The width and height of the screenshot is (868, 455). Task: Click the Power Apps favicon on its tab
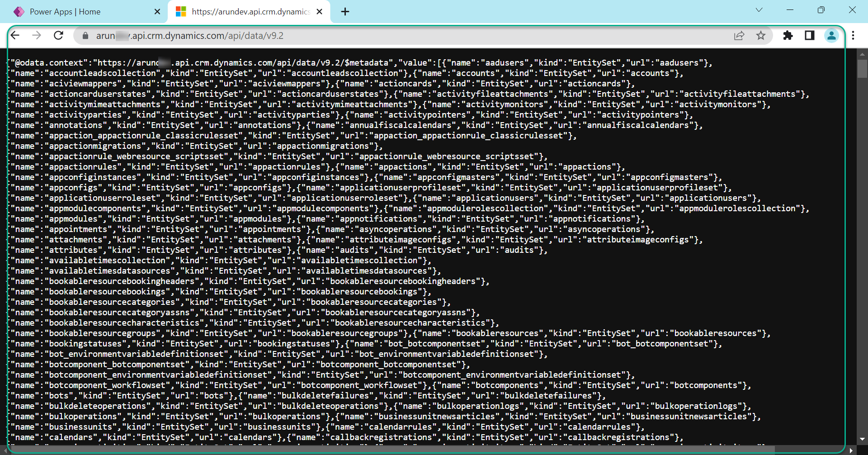[x=19, y=11]
